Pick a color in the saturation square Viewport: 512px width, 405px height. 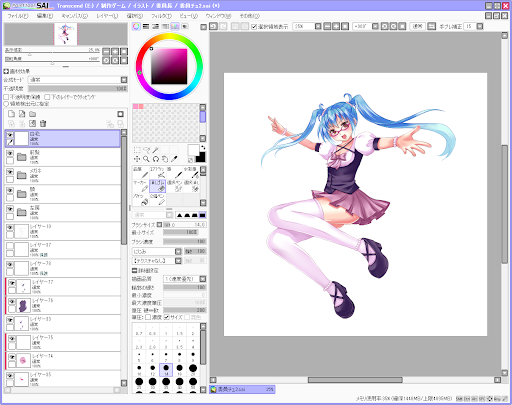point(169,66)
